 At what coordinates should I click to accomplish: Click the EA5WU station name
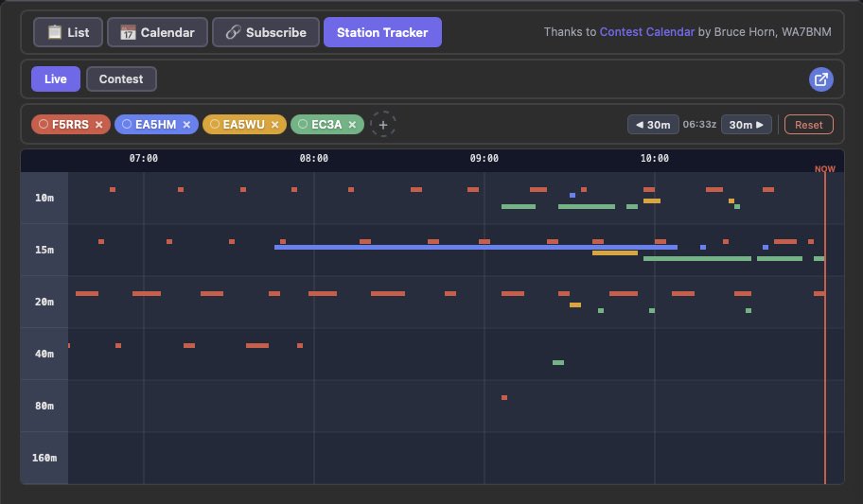[244, 125]
